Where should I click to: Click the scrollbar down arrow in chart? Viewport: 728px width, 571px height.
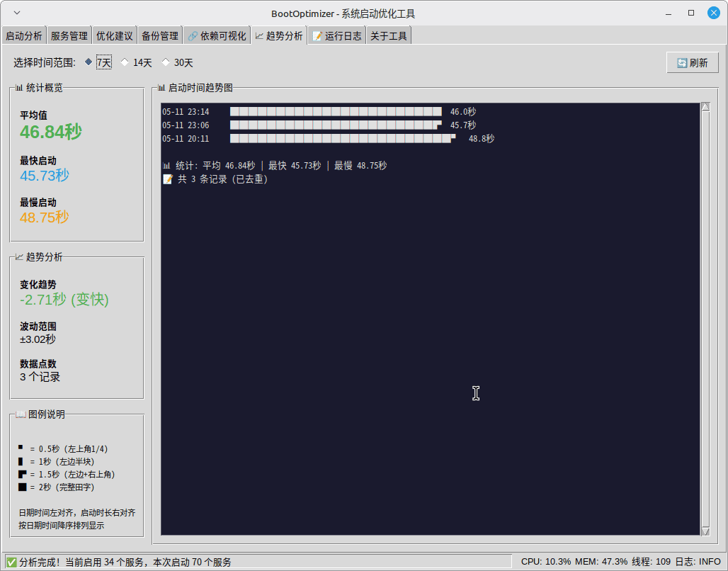tap(705, 531)
